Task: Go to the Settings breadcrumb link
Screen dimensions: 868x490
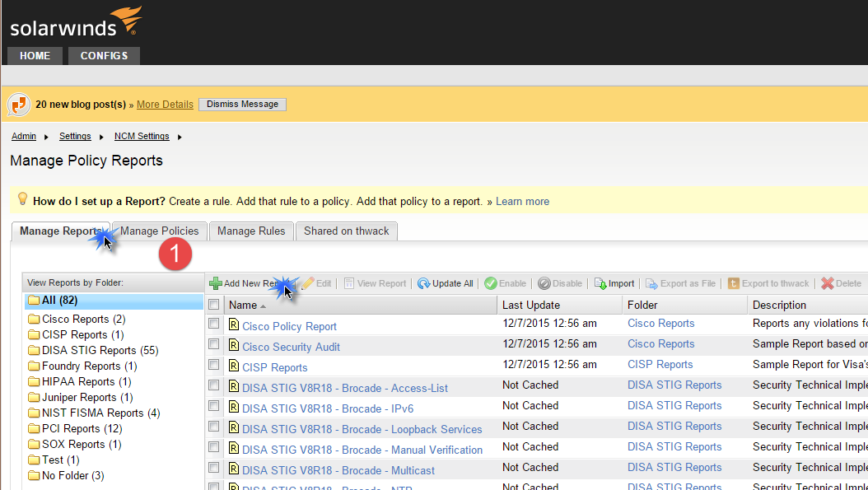Action: tap(75, 136)
